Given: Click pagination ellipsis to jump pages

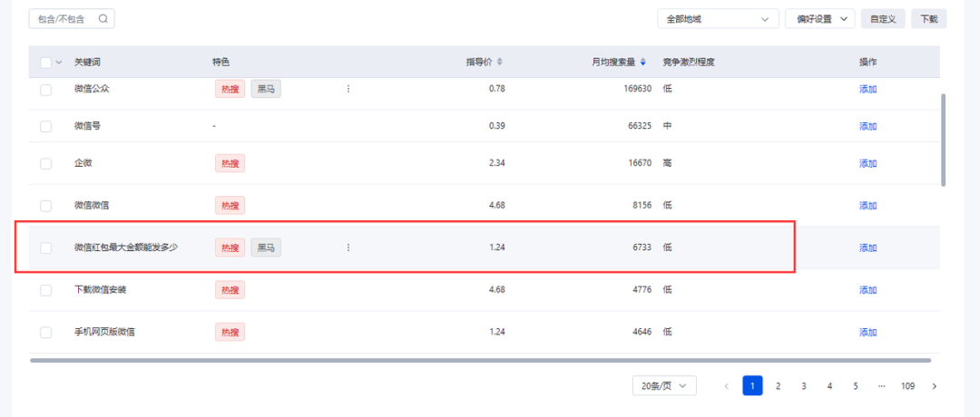Looking at the screenshot, I should click(882, 386).
